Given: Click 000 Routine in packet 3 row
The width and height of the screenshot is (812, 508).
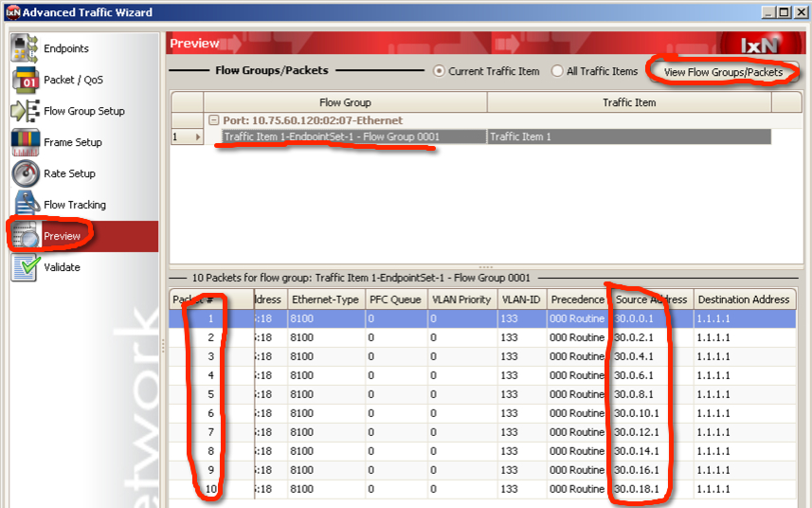Looking at the screenshot, I should tap(577, 356).
